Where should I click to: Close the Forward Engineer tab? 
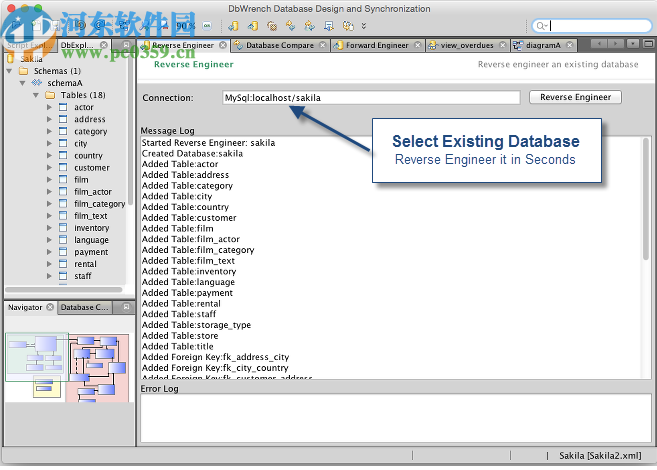point(418,45)
